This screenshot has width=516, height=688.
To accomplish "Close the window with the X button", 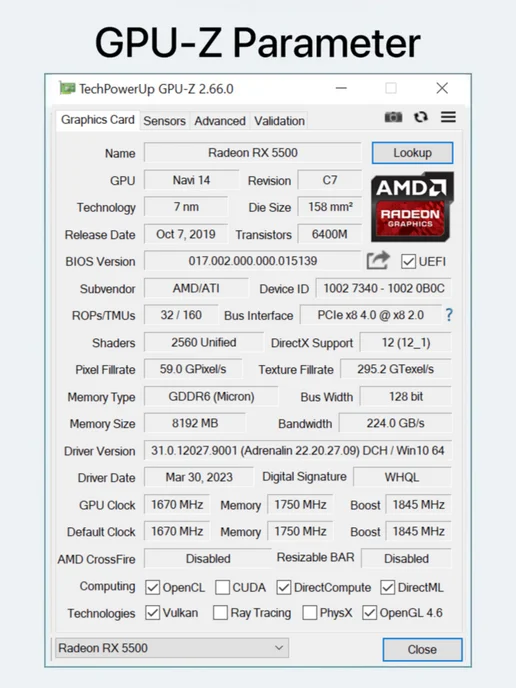I will [442, 88].
